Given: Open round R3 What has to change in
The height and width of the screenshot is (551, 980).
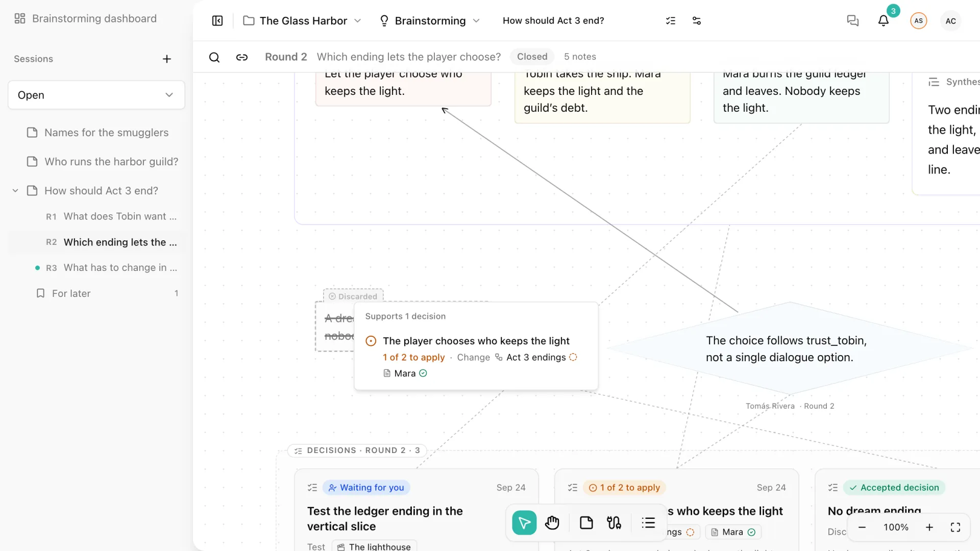Looking at the screenshot, I should point(97,268).
